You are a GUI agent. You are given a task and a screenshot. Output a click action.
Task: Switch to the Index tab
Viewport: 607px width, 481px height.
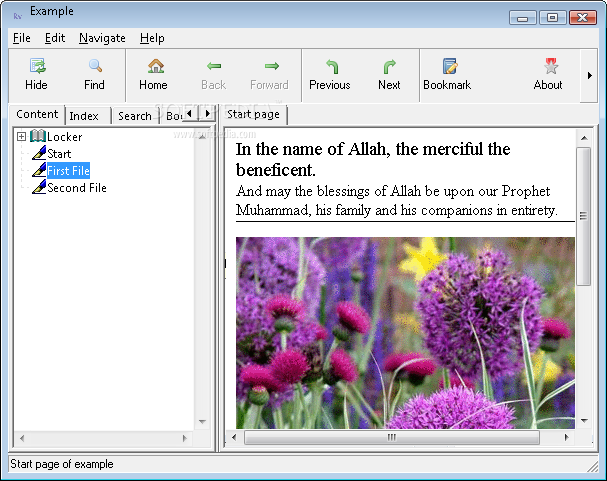[x=84, y=116]
